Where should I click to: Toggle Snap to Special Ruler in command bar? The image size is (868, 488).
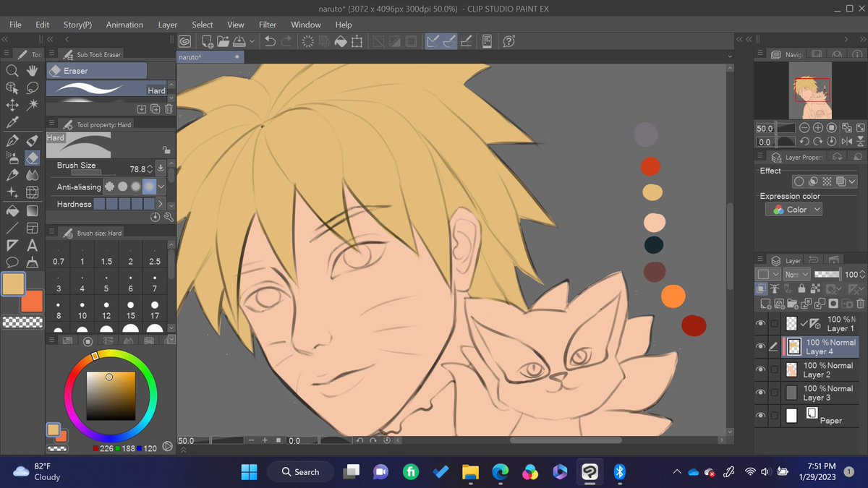(x=451, y=42)
